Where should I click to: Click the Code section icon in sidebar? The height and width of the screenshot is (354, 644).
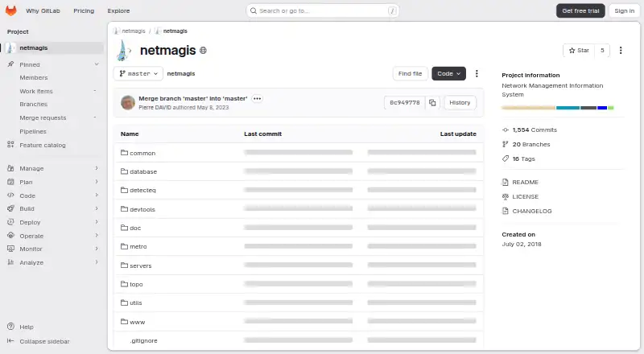[x=10, y=195]
